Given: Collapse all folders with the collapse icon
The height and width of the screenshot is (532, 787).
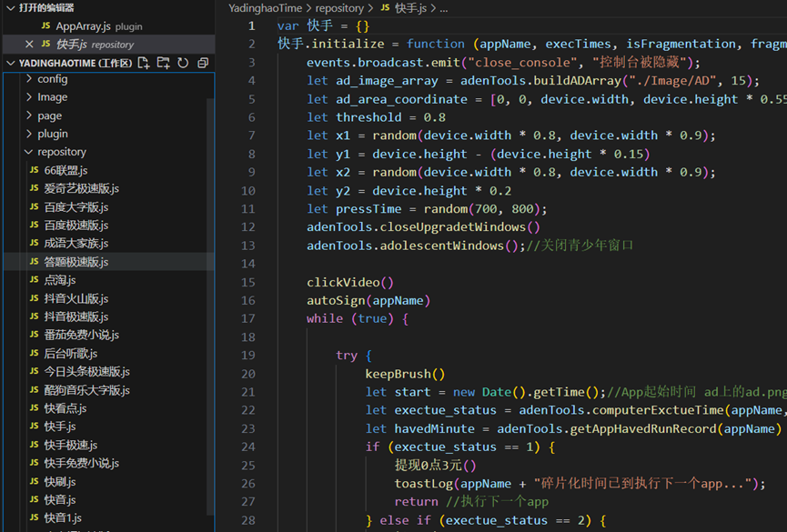Looking at the screenshot, I should click(x=203, y=63).
